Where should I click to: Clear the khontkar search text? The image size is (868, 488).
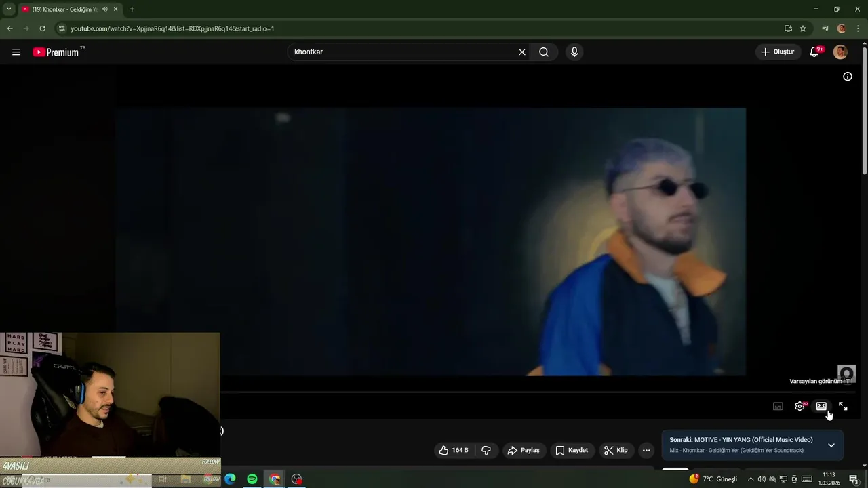(x=522, y=52)
